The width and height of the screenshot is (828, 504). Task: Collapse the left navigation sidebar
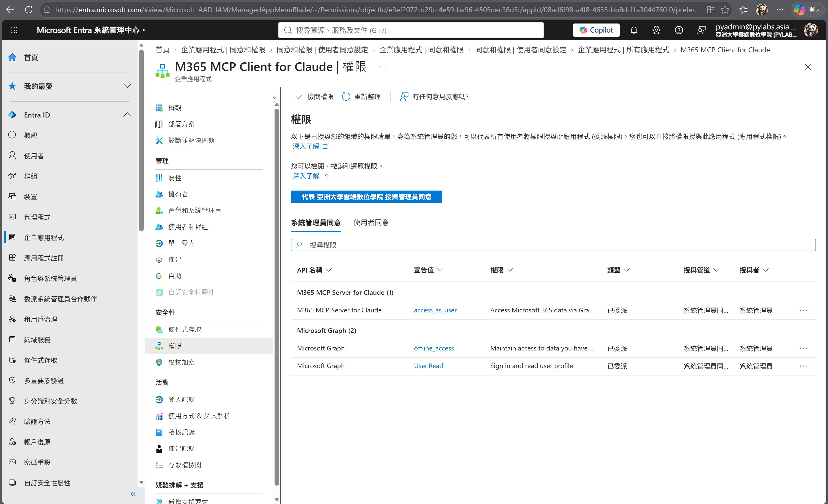coord(133,494)
